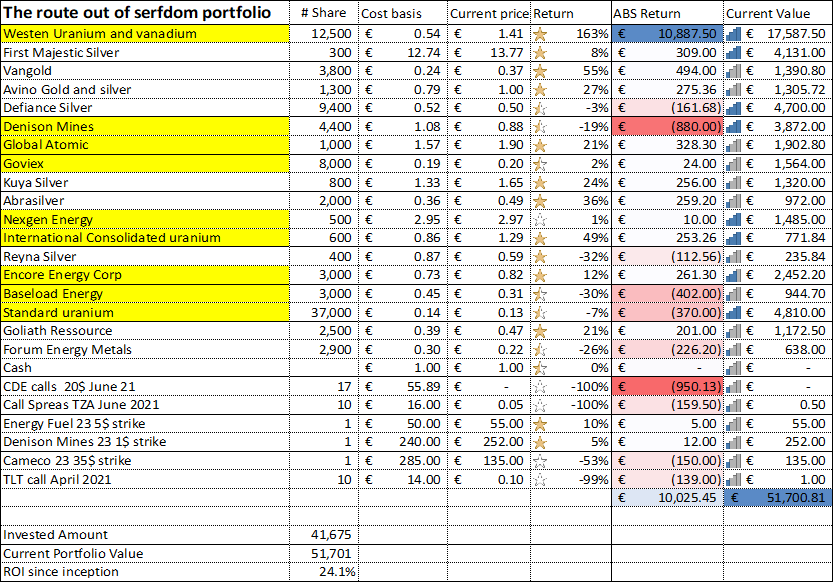The width and height of the screenshot is (834, 583).
Task: Click the red ABS Return cell showing (950.13)
Action: [x=668, y=387]
